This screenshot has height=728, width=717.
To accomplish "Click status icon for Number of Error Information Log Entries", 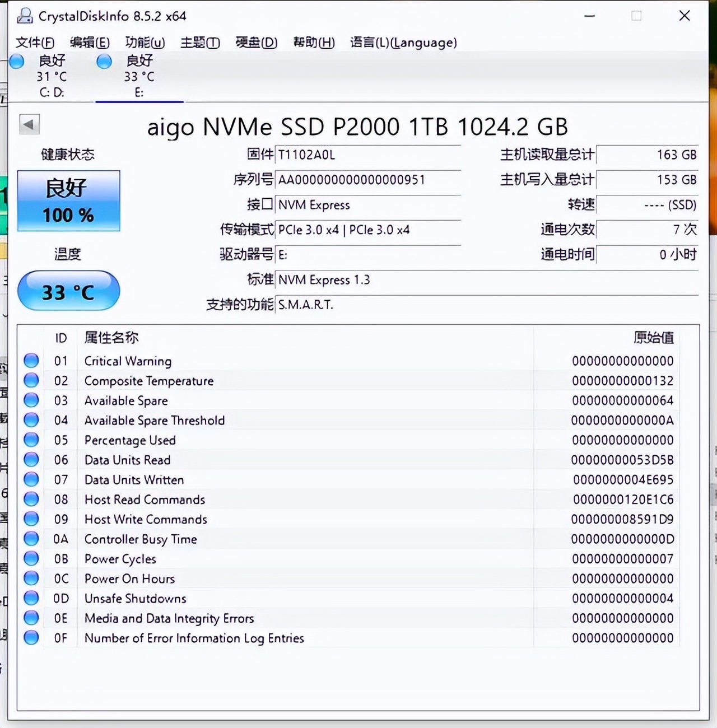I will coord(31,637).
